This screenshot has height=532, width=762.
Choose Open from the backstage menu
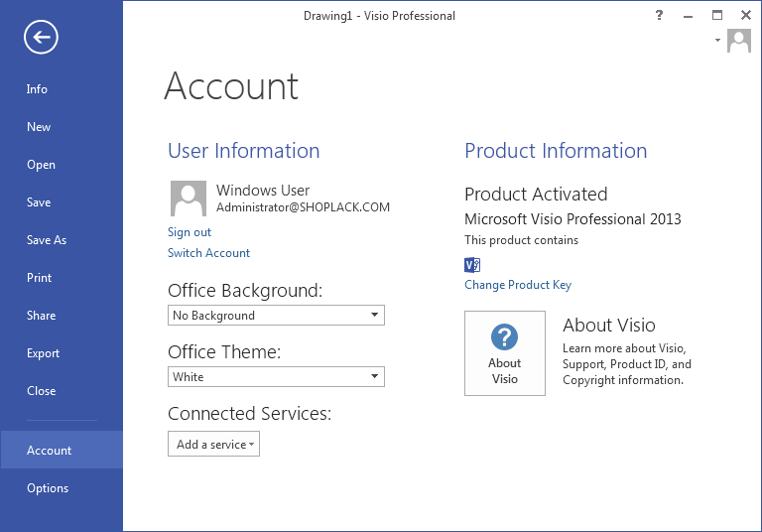(x=41, y=165)
